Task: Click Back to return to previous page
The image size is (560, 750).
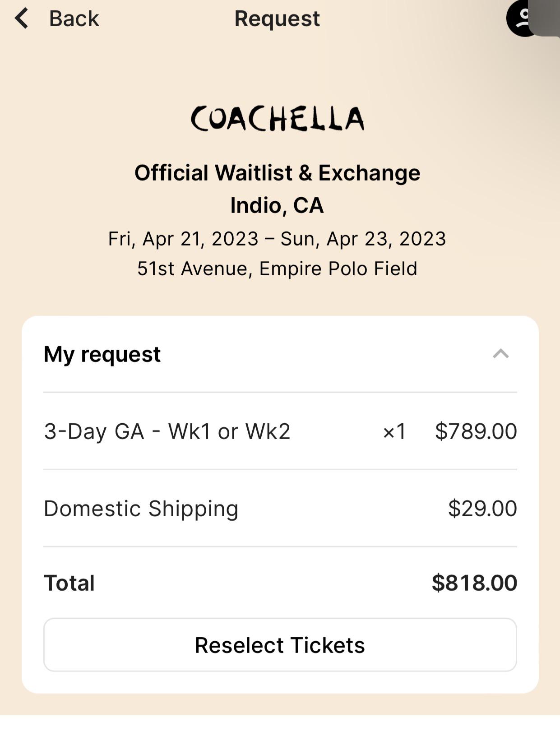Action: [x=74, y=18]
